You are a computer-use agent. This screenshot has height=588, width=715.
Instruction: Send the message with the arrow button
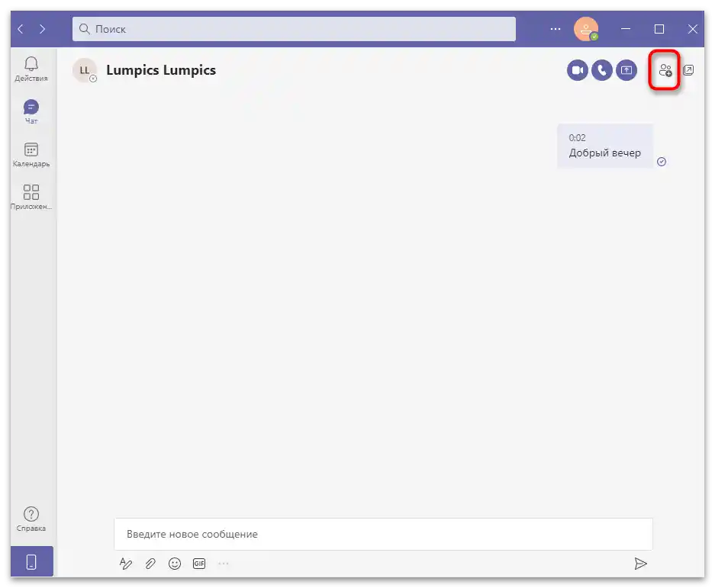[641, 564]
